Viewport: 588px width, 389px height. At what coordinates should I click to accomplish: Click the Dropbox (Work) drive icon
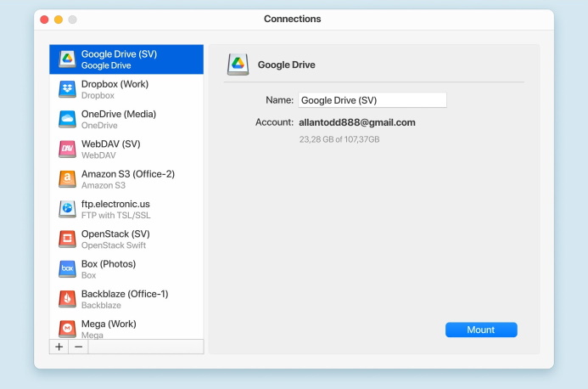(67, 89)
